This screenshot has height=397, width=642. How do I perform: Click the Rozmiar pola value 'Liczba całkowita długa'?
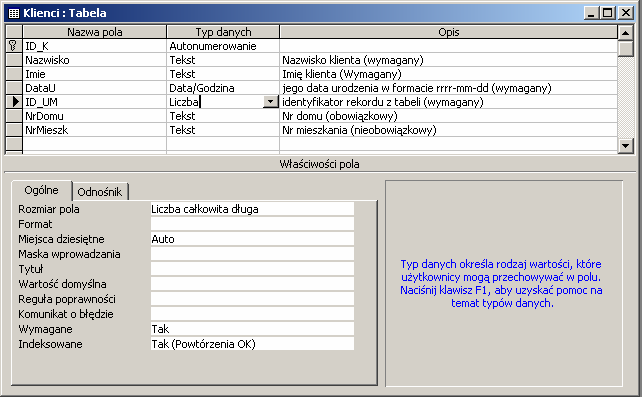click(x=252, y=209)
